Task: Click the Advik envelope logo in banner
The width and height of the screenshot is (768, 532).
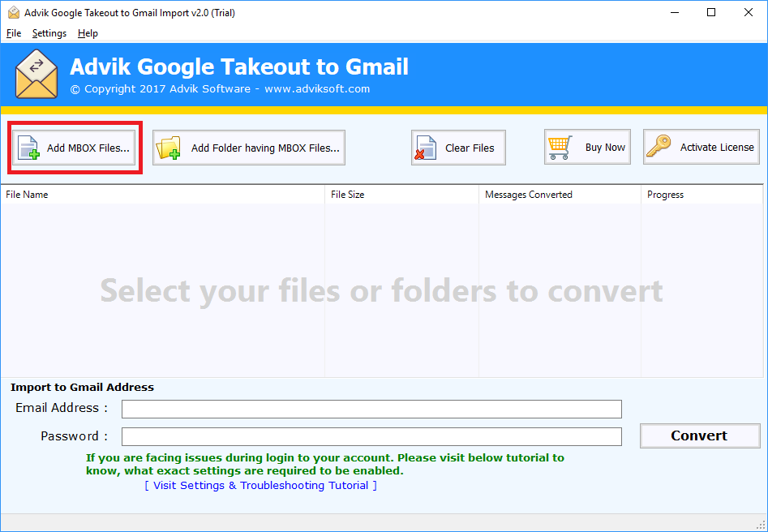Action: 36,74
